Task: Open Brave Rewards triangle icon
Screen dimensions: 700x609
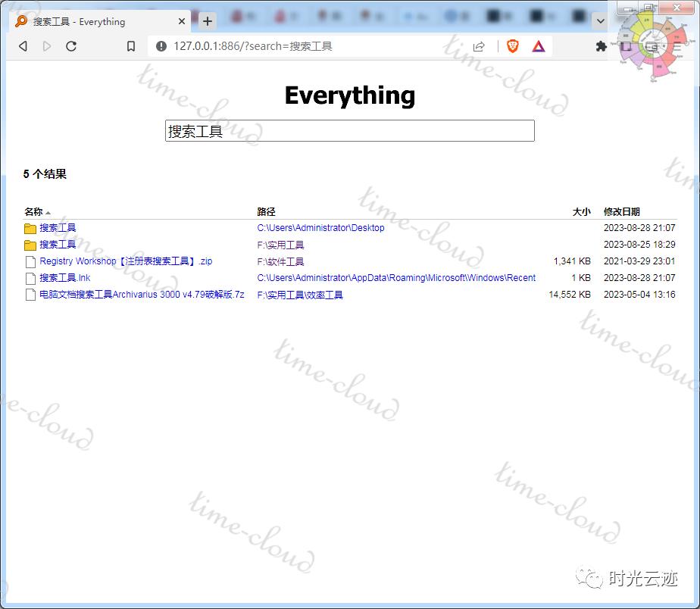Action: click(x=539, y=46)
